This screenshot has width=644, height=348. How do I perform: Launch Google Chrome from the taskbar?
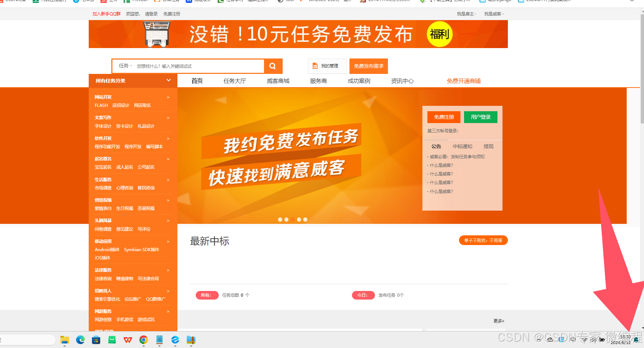pos(143,340)
